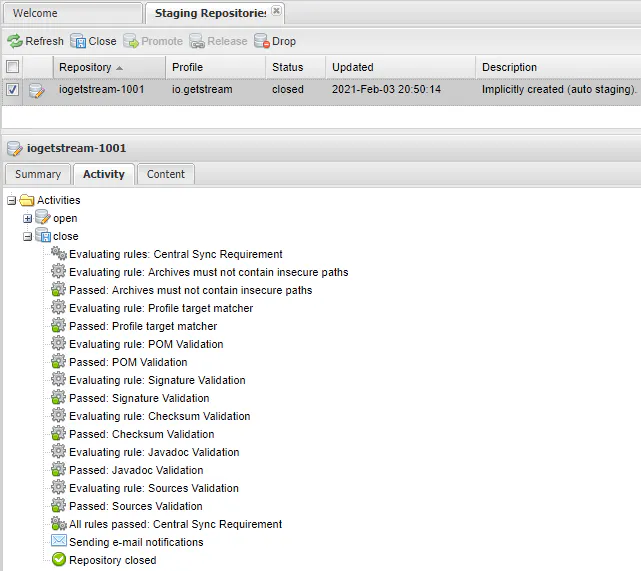Click the Refresh button label

45,41
